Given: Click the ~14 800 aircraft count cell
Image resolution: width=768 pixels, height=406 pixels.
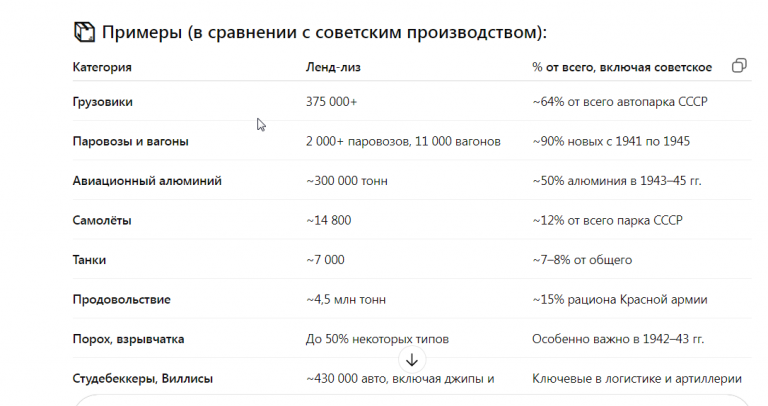Looking at the screenshot, I should [x=329, y=220].
